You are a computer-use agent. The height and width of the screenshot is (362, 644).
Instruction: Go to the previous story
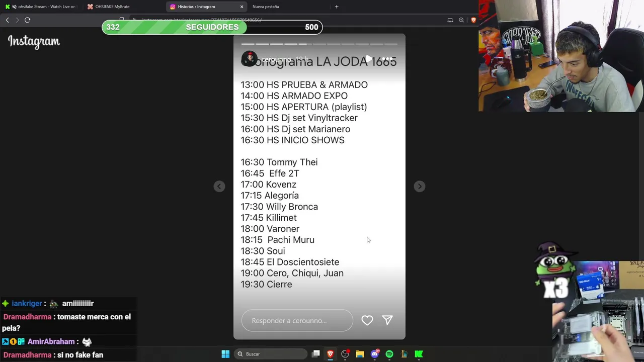(219, 187)
